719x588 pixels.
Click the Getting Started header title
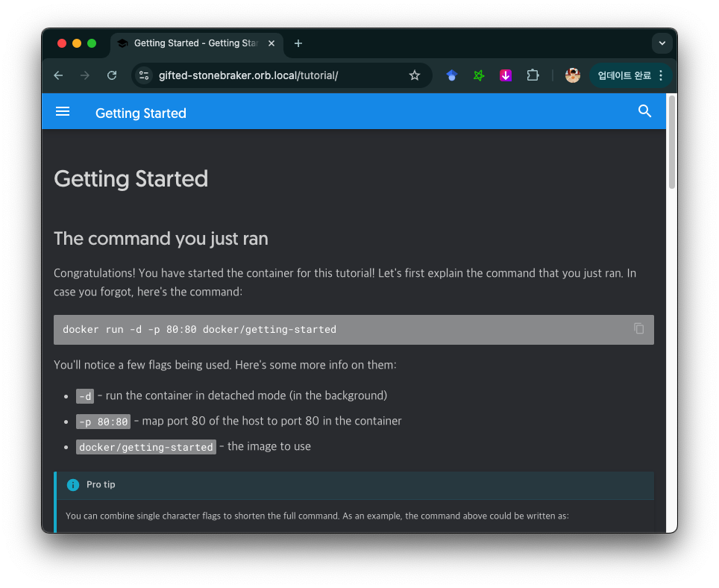[x=141, y=113]
